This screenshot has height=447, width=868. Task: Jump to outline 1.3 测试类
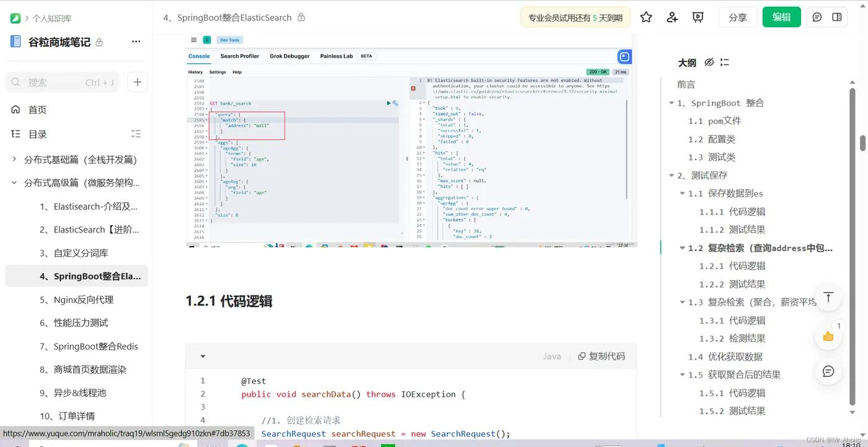(712, 157)
